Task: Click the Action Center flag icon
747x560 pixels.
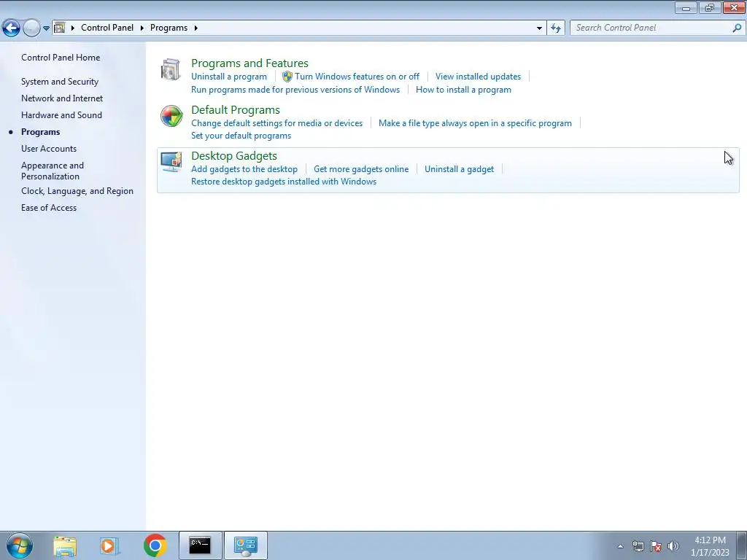Action: (x=656, y=546)
